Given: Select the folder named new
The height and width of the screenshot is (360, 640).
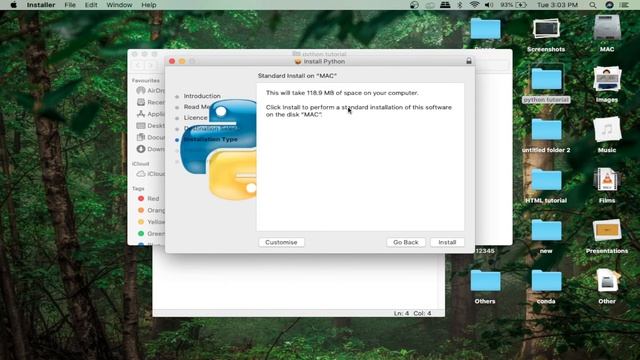Looking at the screenshot, I should (546, 236).
